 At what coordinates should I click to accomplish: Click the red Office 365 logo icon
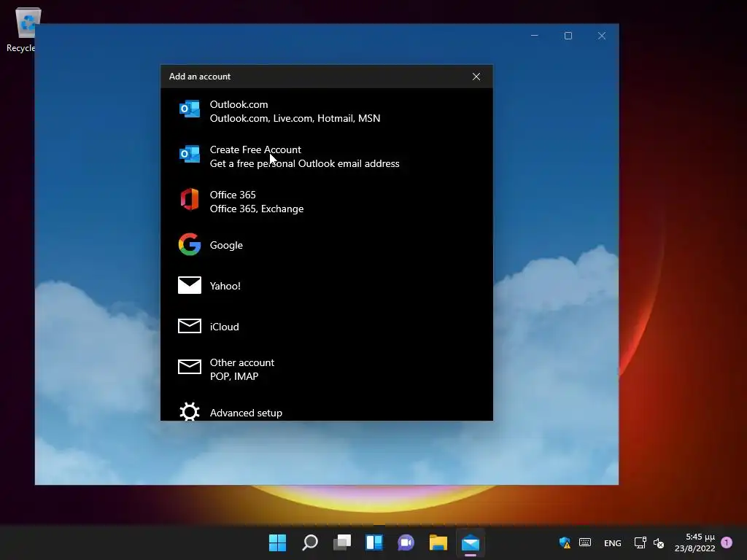click(x=189, y=199)
